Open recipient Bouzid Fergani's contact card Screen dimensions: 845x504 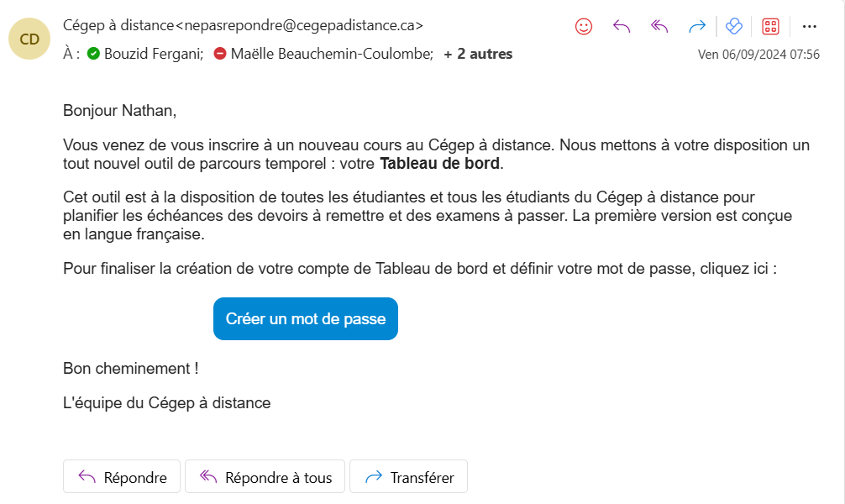point(154,54)
